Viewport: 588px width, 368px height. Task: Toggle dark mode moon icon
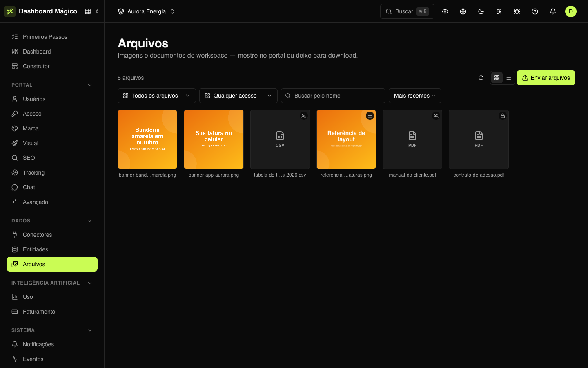pos(481,11)
